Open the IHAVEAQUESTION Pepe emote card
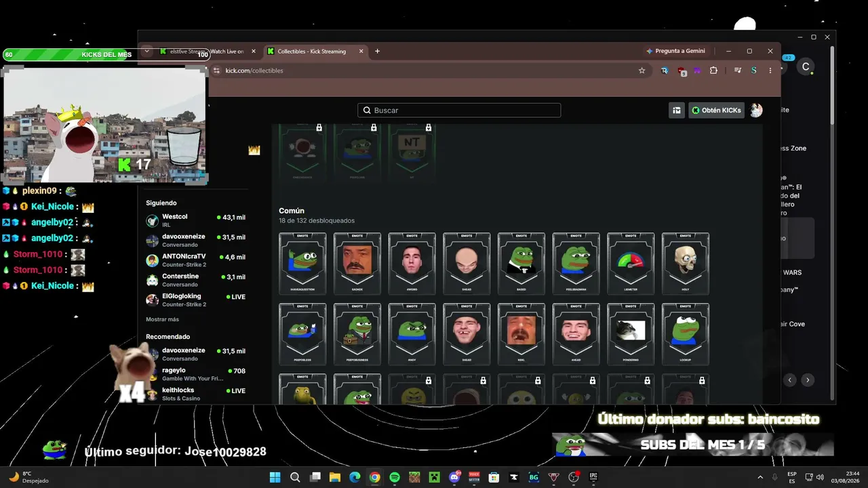 coord(302,263)
